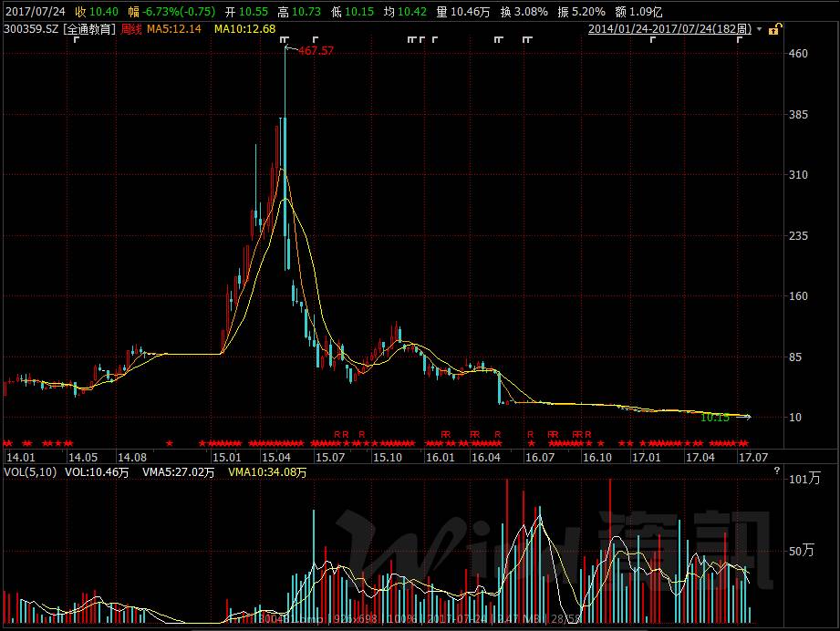Click the 467.57 high price marker
This screenshot has width=840, height=631.
316,51
